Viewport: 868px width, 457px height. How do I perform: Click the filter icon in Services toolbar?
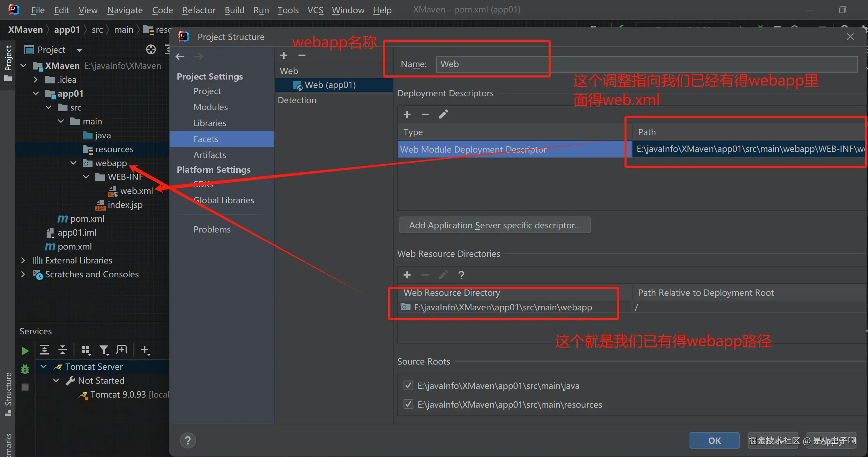[104, 350]
